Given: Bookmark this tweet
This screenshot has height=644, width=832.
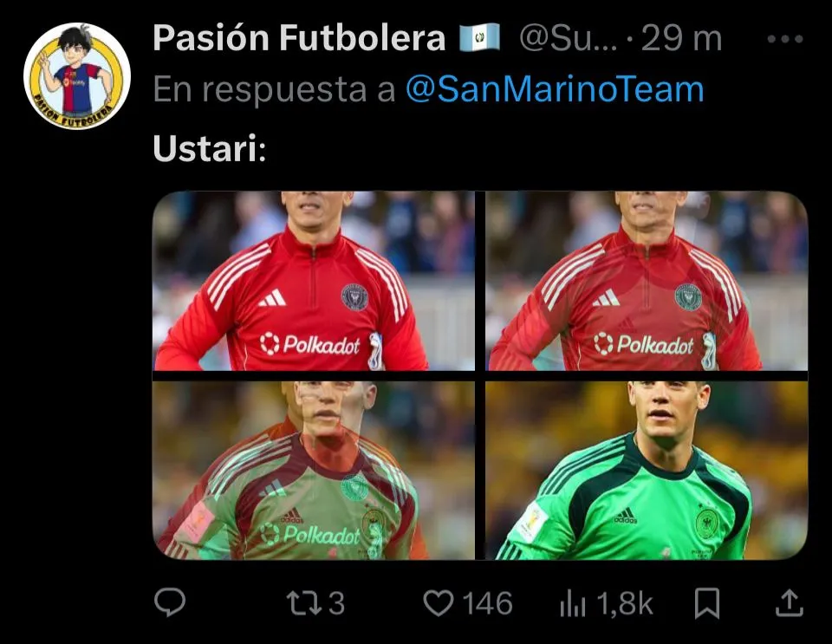Looking at the screenshot, I should click(x=707, y=603).
